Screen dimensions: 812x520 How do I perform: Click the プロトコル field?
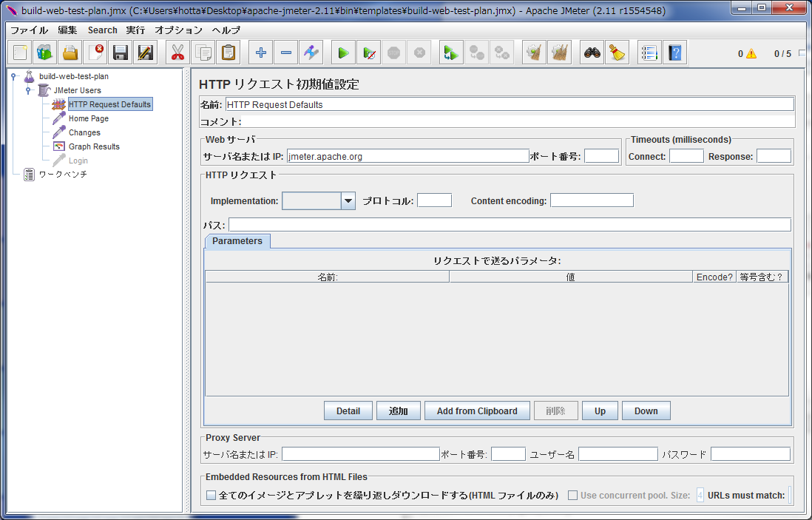pyautogui.click(x=435, y=200)
